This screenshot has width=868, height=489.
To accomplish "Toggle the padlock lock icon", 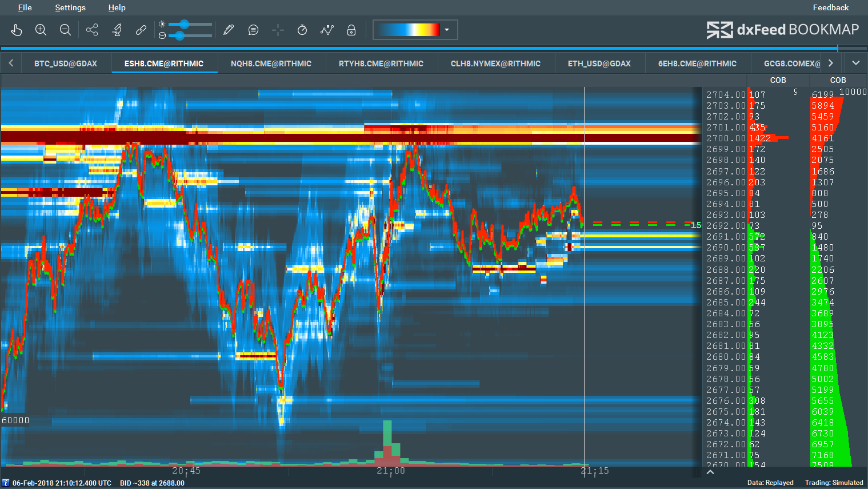I will [x=351, y=30].
